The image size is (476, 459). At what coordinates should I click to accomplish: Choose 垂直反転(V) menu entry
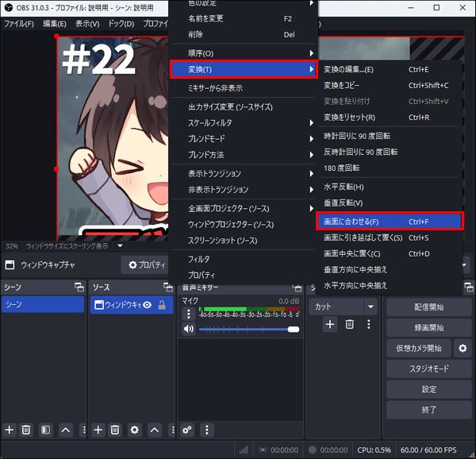(x=390, y=203)
